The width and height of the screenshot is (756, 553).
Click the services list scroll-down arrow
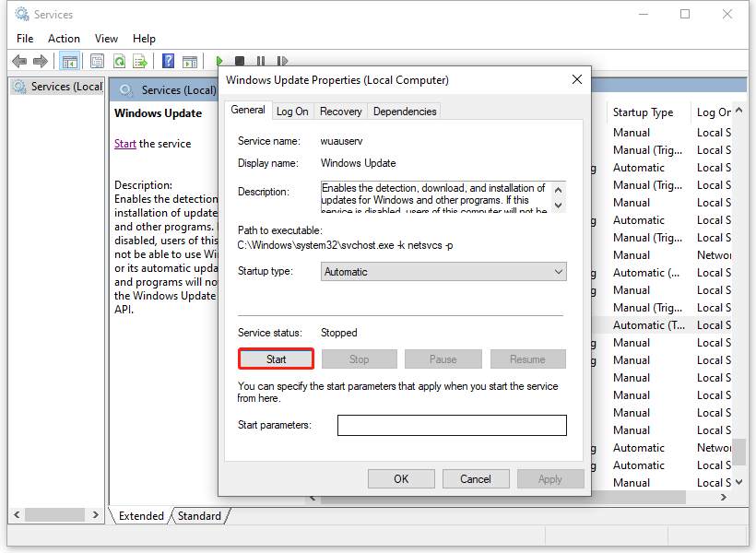(x=739, y=482)
